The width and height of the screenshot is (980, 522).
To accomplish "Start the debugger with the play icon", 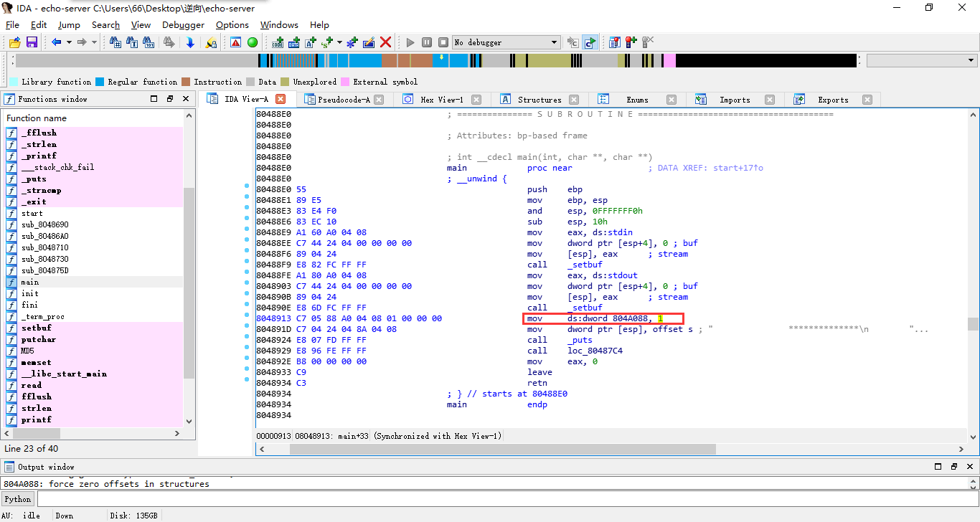I will [410, 42].
